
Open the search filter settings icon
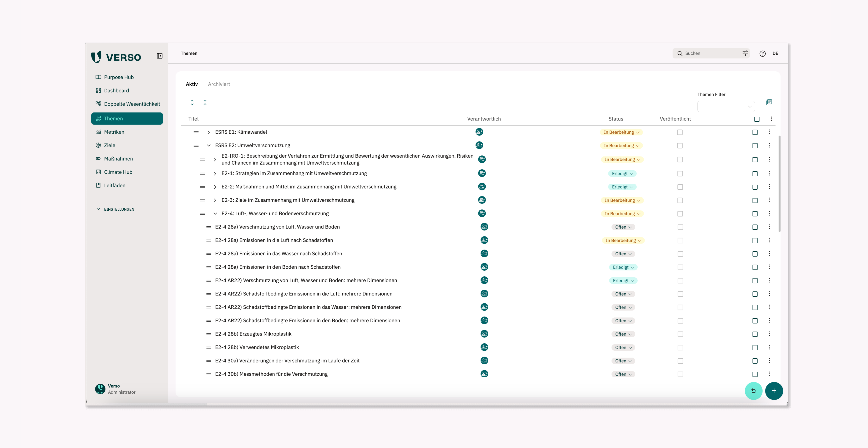pyautogui.click(x=745, y=53)
